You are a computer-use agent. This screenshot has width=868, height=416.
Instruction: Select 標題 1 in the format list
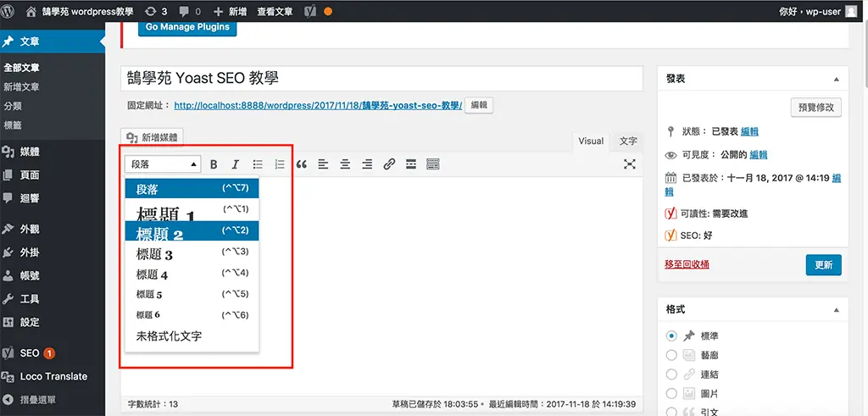coord(192,210)
